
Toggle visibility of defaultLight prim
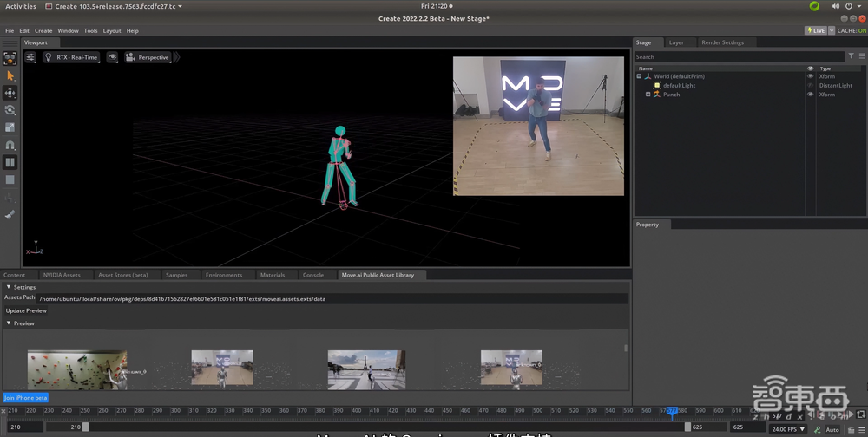point(811,86)
